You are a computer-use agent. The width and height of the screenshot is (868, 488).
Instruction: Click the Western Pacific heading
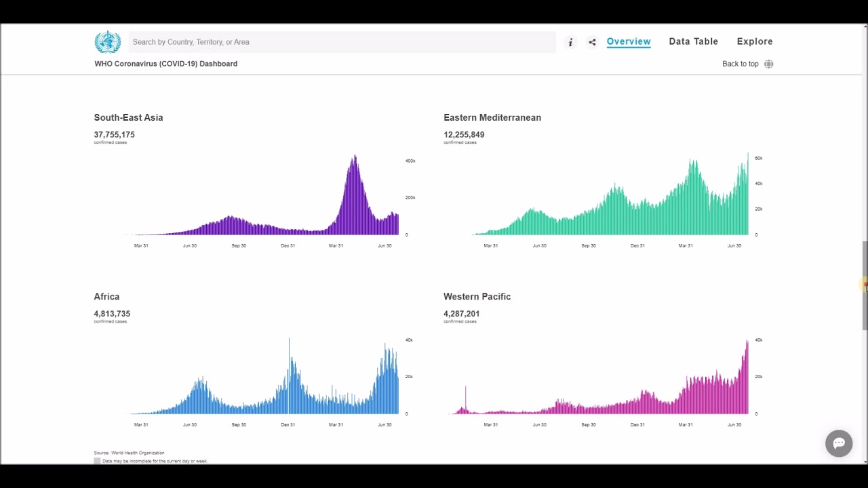477,296
